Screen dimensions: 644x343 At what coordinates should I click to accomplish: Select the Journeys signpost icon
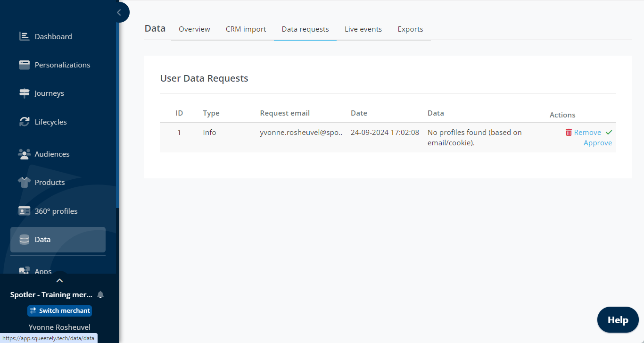(x=24, y=93)
